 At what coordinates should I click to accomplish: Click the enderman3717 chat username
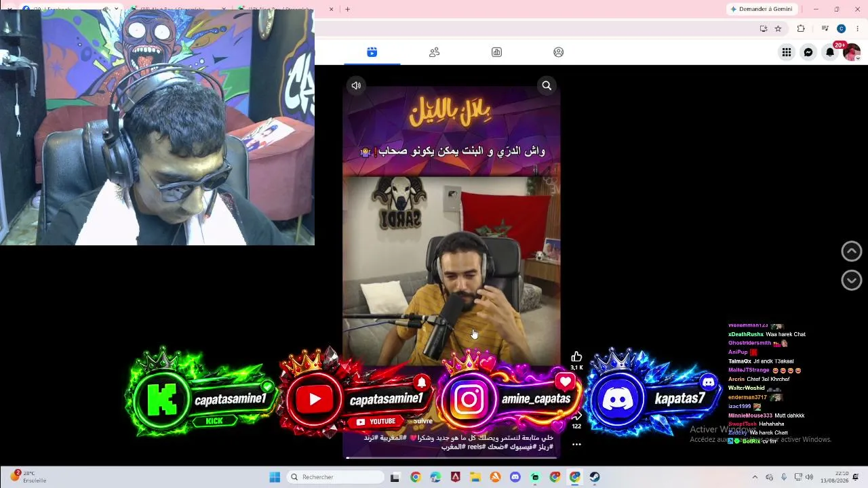747,397
